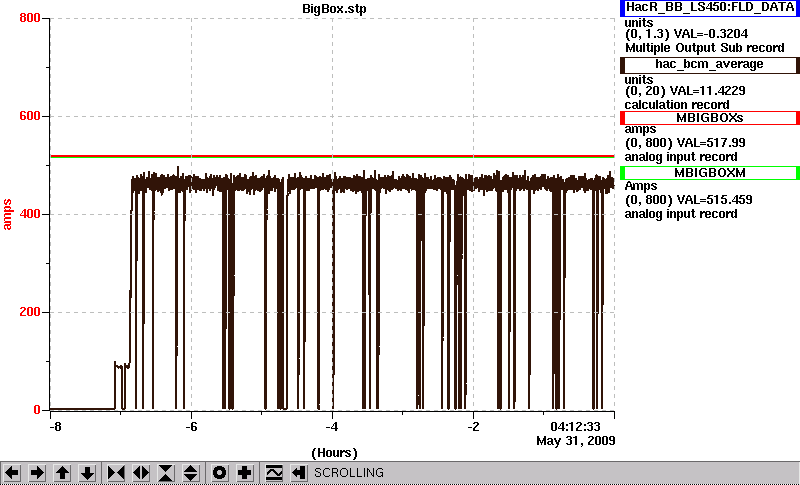This screenshot has height=485, width=800.
Task: Click 'Multiple Output Sub record' description
Action: coord(705,48)
